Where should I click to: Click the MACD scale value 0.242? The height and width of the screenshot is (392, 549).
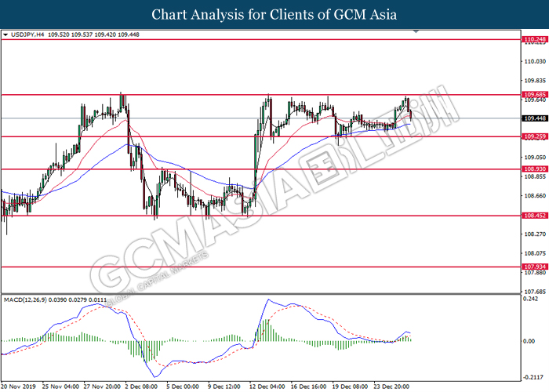click(x=530, y=299)
